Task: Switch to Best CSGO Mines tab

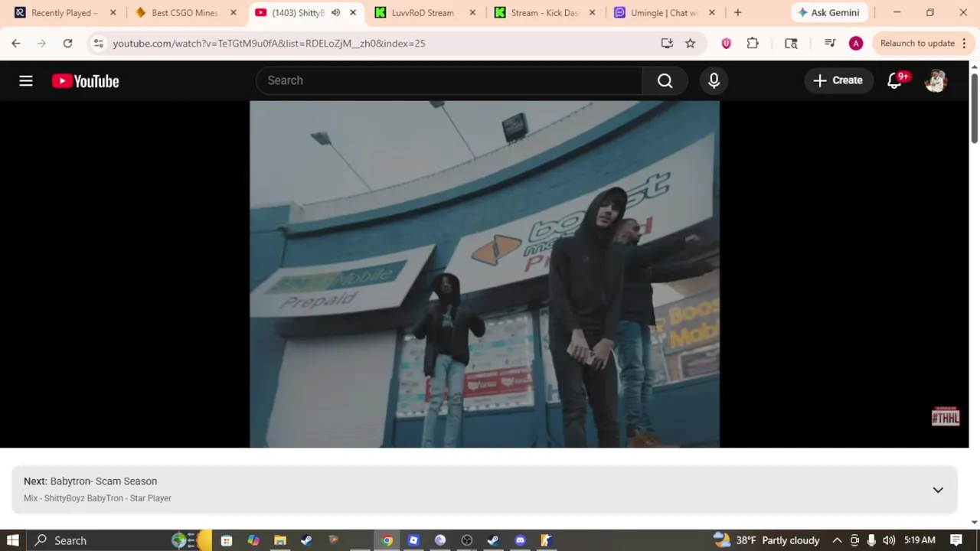Action: click(184, 13)
